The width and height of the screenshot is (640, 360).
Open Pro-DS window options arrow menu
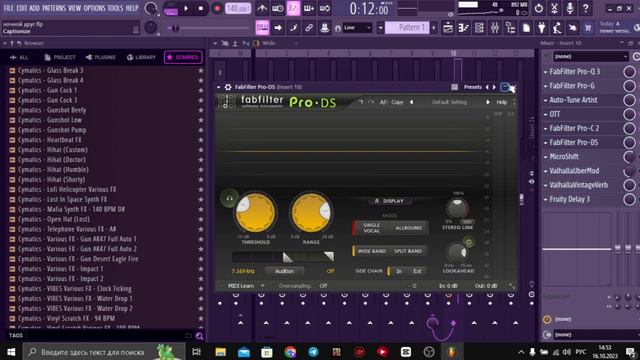point(219,87)
